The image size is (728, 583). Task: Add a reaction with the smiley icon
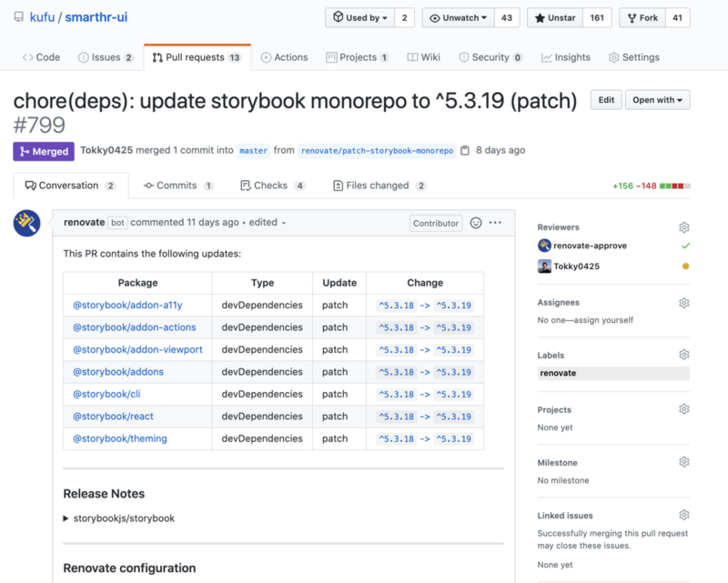[x=476, y=223]
